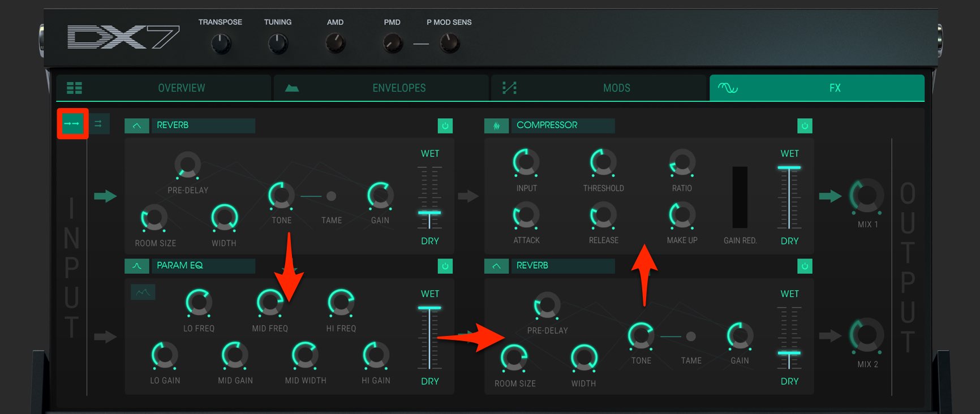980x414 pixels.
Task: Click the EQ curve display icon
Action: pyautogui.click(x=143, y=292)
